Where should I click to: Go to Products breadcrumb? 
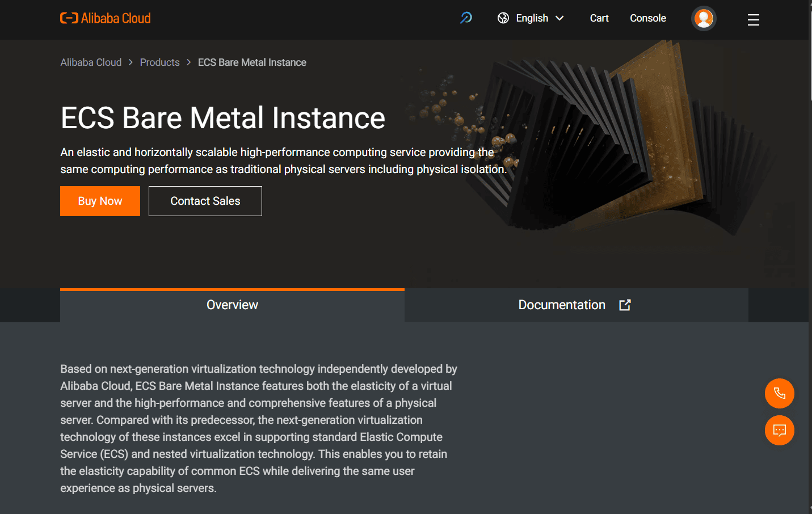tap(159, 62)
